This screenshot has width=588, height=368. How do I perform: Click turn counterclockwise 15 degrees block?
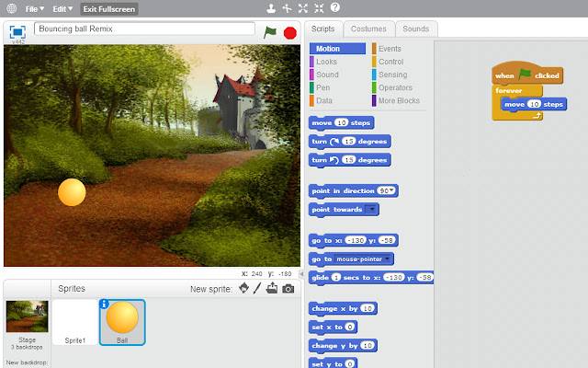tap(349, 160)
